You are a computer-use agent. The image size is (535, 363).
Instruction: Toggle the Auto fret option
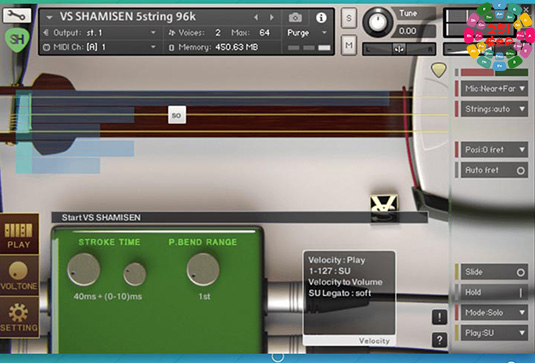[494, 170]
